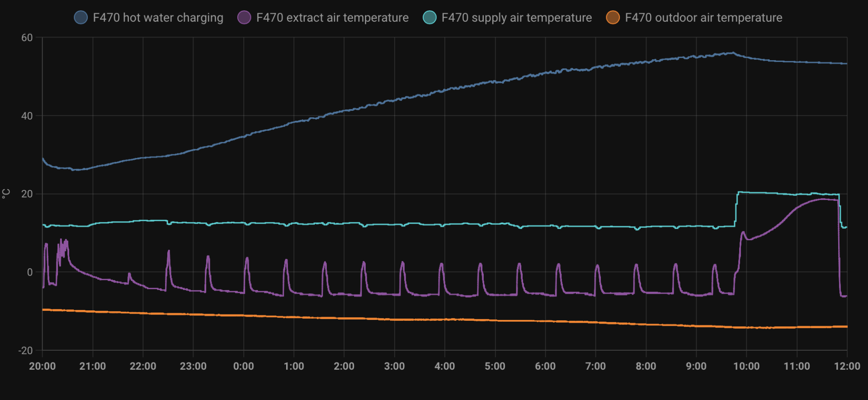Click the °C unit label on the axis
Screen dimensions: 868x400
6,194
